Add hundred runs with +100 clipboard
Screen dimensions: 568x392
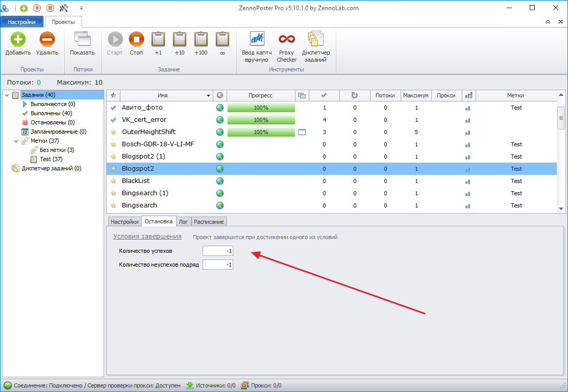point(201,39)
